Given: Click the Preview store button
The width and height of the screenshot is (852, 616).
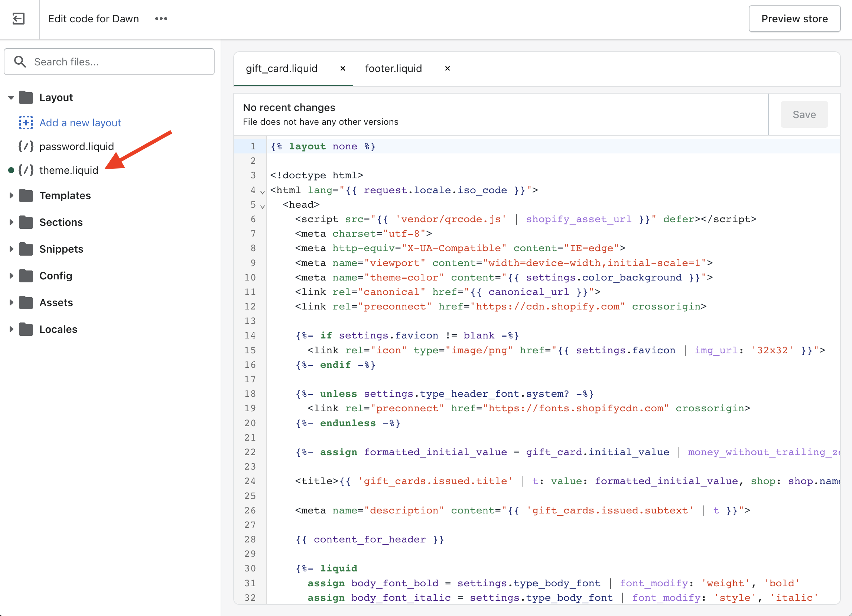Looking at the screenshot, I should 794,19.
